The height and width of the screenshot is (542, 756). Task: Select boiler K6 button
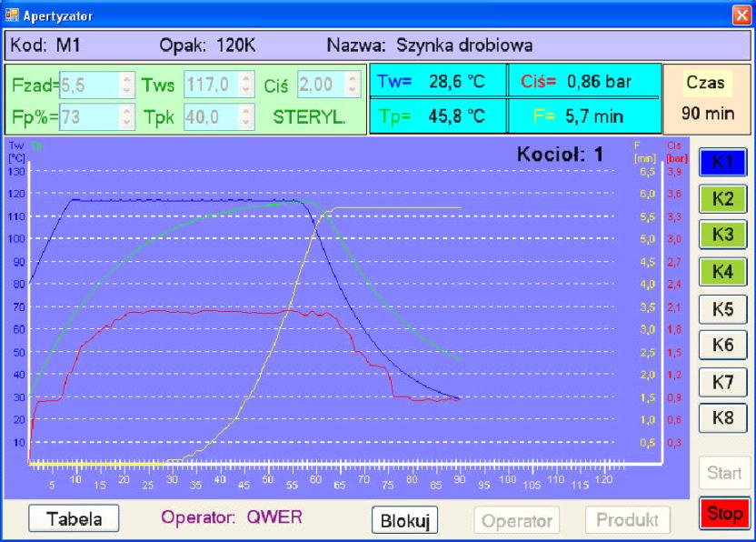(x=722, y=345)
